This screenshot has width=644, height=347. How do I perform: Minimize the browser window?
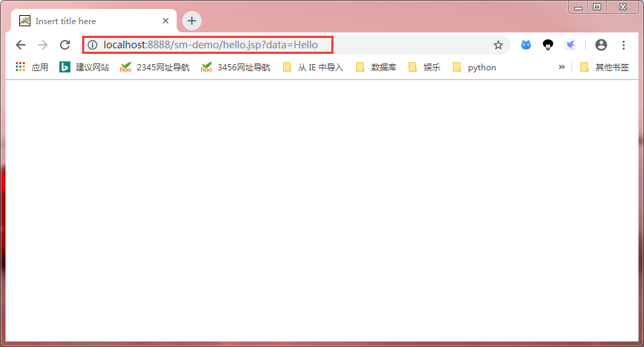point(578,8)
